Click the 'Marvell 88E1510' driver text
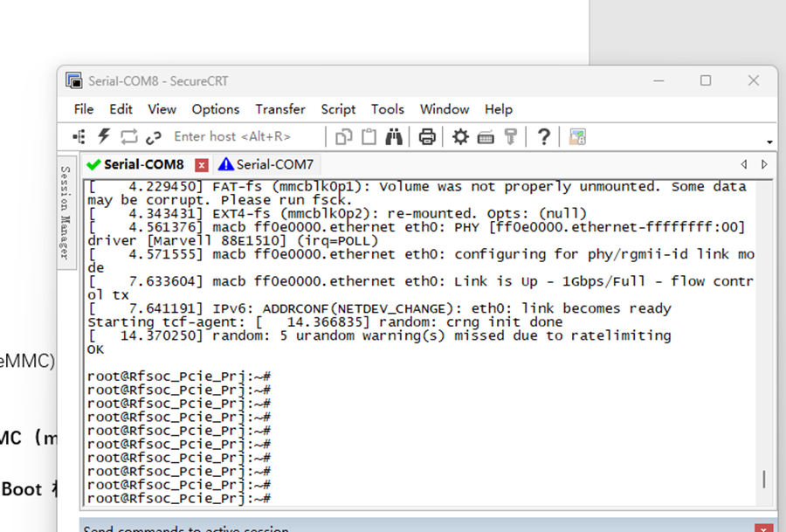Viewport: 786px width, 532px height. 216,241
